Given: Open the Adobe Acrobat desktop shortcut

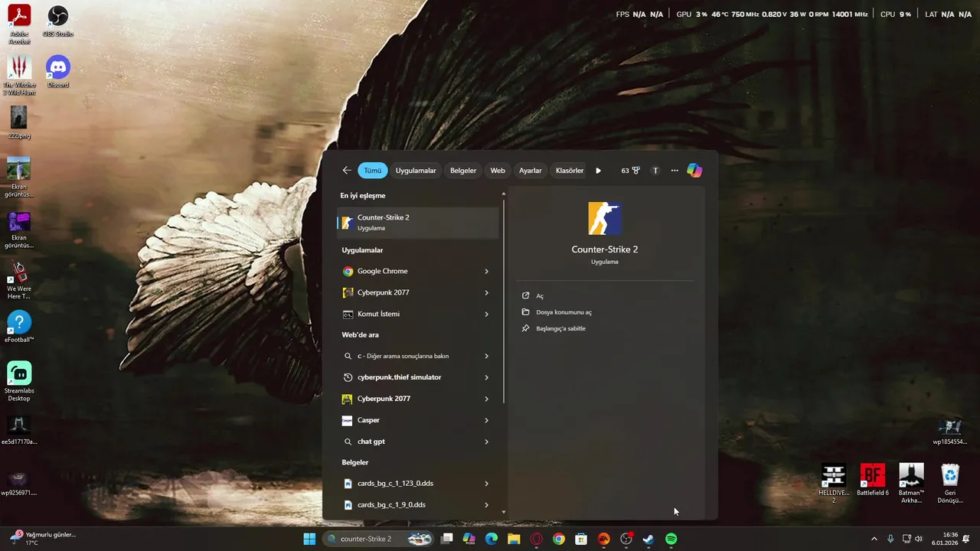Looking at the screenshot, I should click(19, 24).
